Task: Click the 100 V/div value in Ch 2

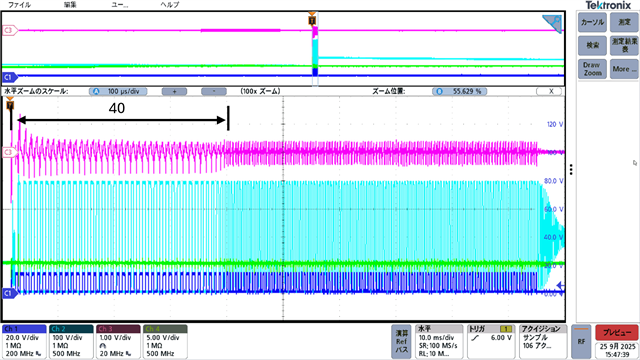Action: (67, 338)
